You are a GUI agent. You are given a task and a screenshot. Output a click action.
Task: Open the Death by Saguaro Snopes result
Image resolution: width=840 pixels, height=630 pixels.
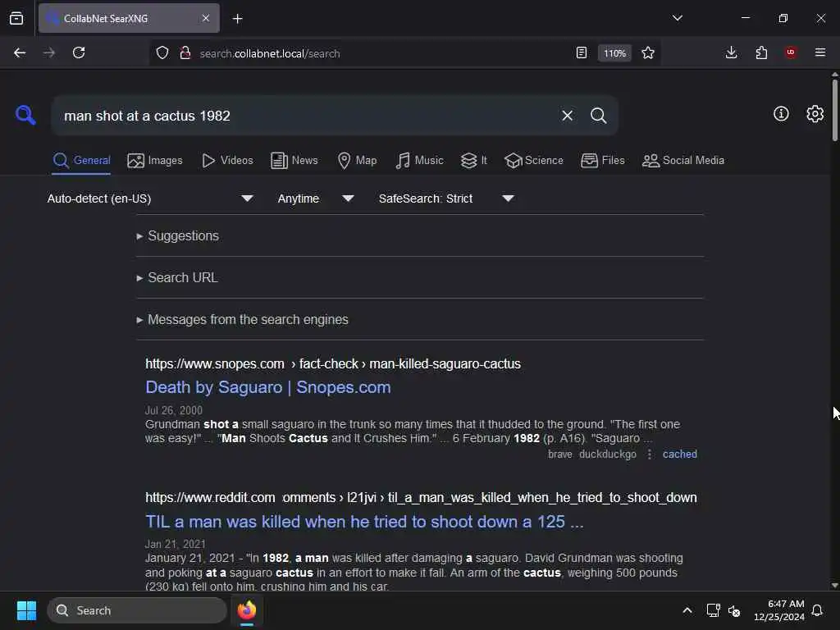268,387
